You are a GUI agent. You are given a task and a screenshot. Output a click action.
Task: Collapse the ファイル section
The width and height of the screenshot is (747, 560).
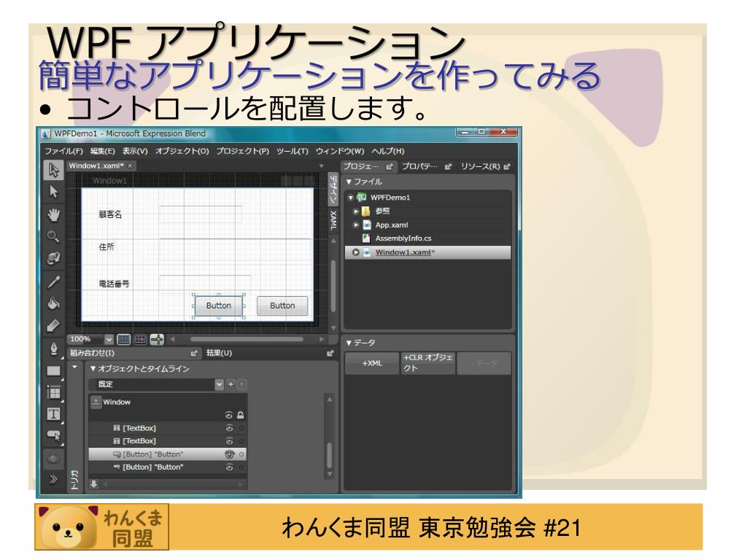coord(349,182)
